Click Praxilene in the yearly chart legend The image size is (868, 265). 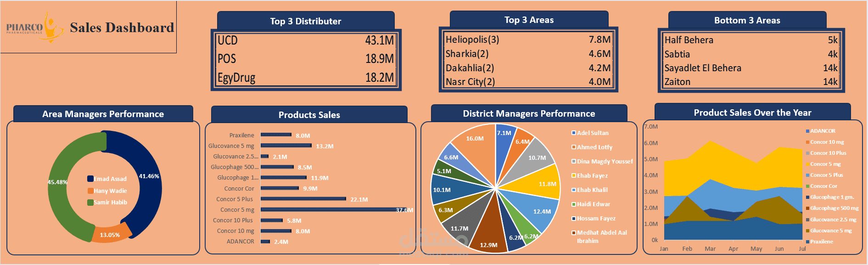[819, 242]
